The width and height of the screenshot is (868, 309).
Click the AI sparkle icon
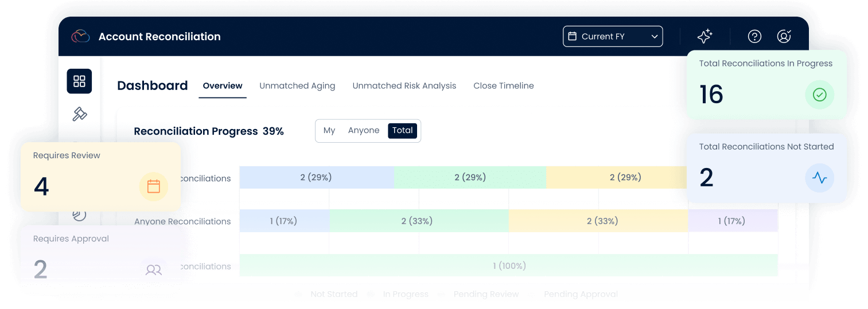point(704,37)
